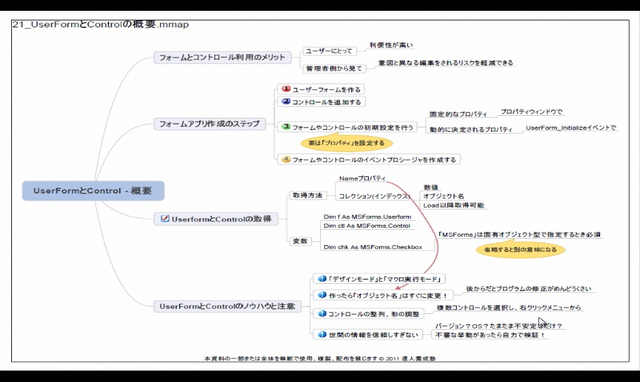The image size is (640, 382).
Task: Click info icon beside デザインモード node
Action: click(322, 279)
